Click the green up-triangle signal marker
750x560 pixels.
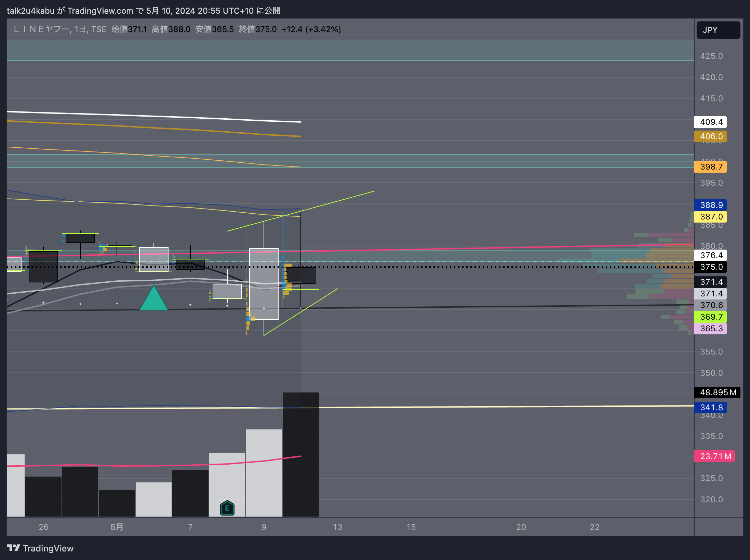tap(154, 297)
